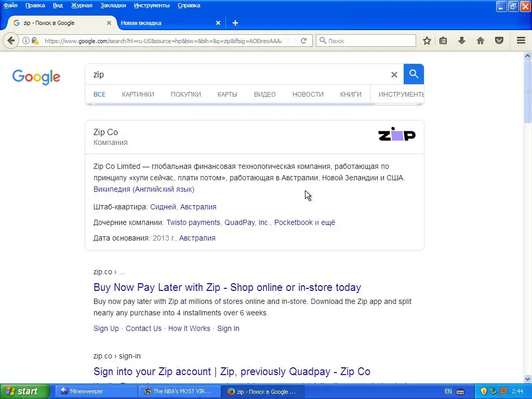This screenshot has width=532, height=399.
Task: Click the page scrollbar up arrow
Action: 528,56
